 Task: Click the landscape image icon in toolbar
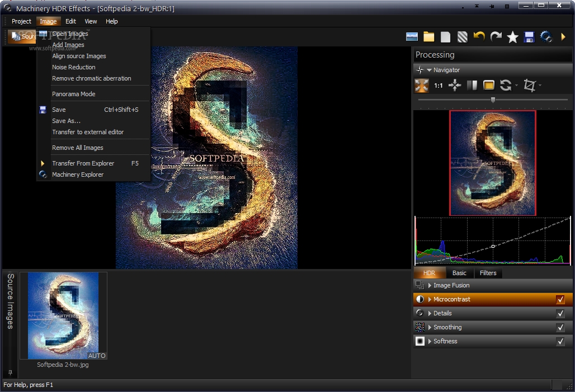412,37
